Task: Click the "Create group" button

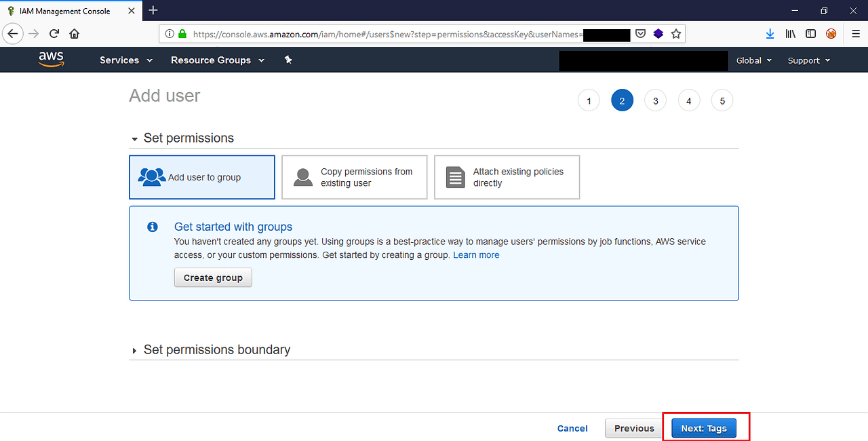Action: coord(213,277)
